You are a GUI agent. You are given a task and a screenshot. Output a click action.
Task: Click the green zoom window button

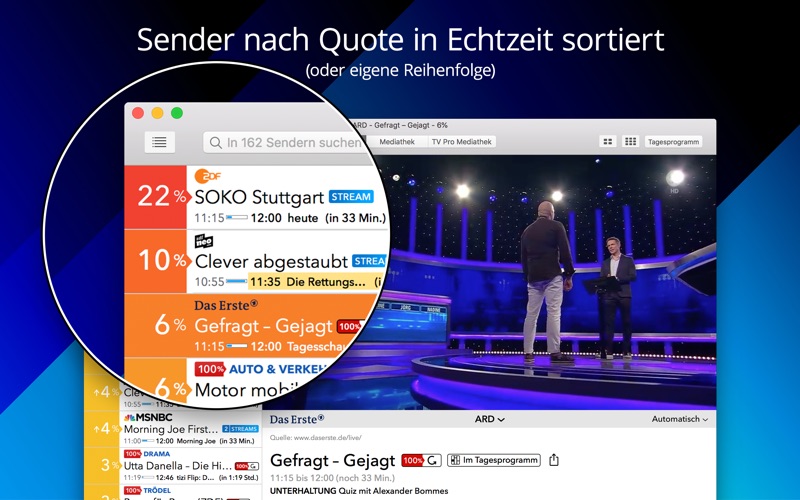pyautogui.click(x=177, y=113)
